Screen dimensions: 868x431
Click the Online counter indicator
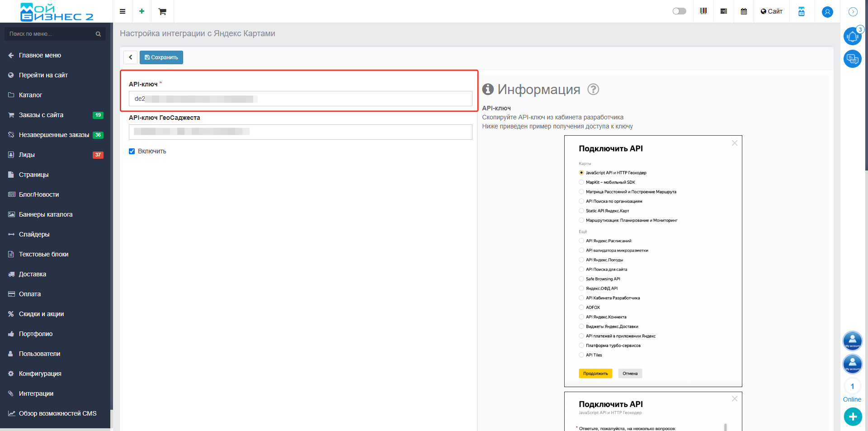(x=852, y=391)
